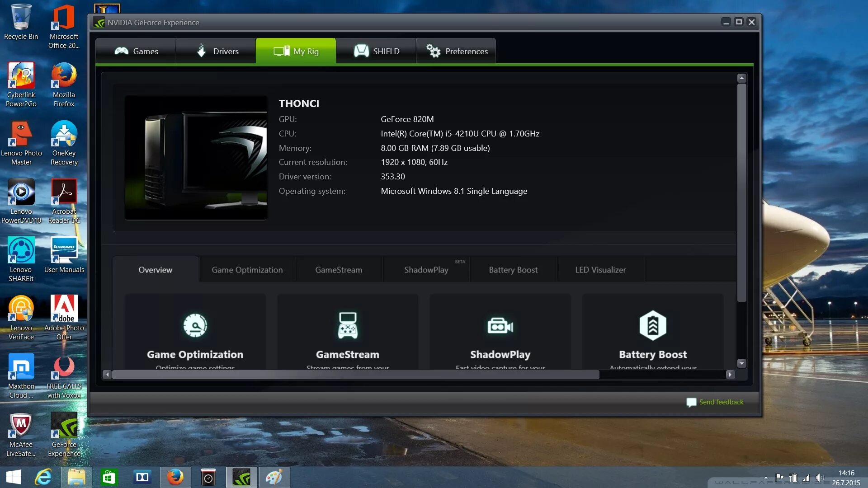The image size is (868, 488).
Task: Select GeForce Experience desktop icon
Action: tap(64, 435)
